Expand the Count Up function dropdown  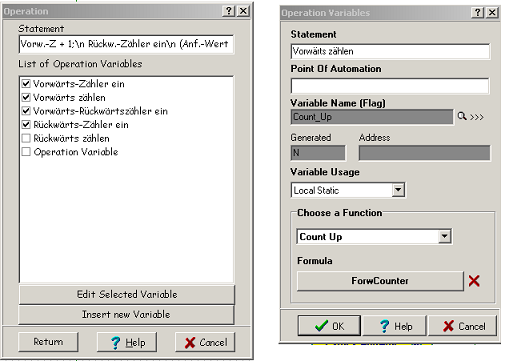tap(444, 236)
